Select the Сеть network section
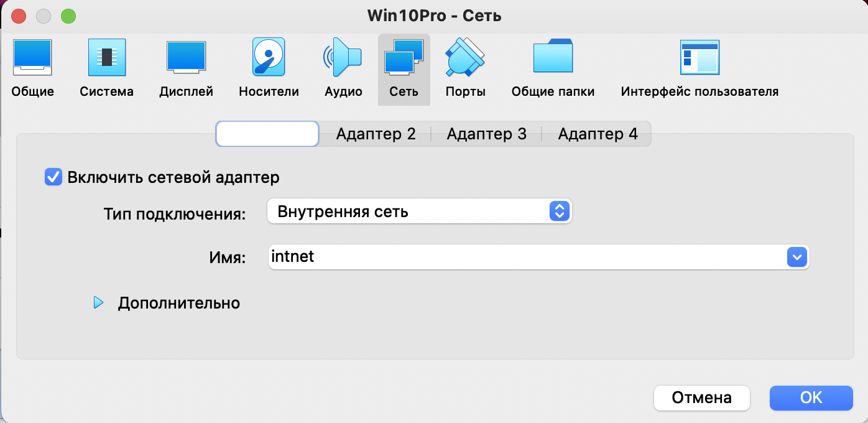 pos(404,69)
